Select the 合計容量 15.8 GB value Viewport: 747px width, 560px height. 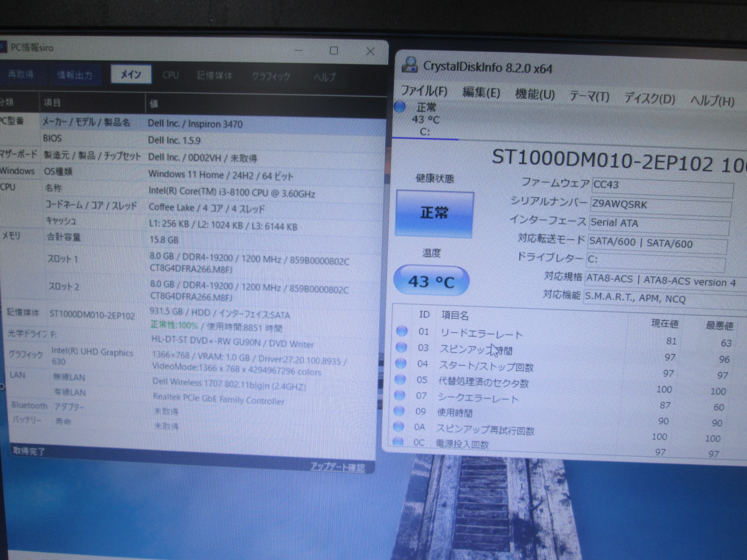[x=164, y=240]
